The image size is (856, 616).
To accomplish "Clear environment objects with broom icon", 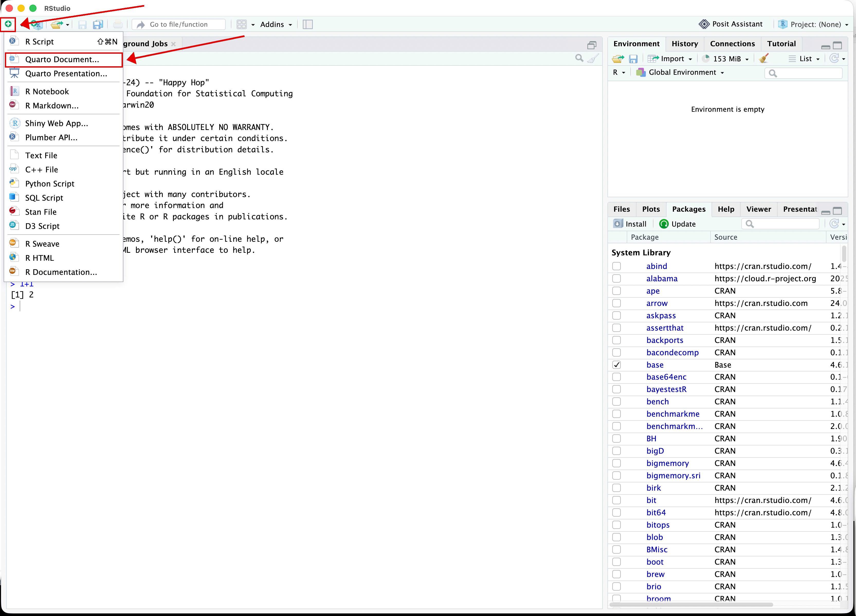I will [763, 59].
